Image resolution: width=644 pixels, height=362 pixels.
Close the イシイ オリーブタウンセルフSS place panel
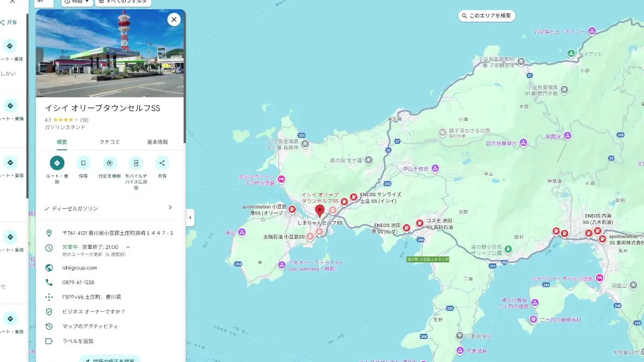(x=174, y=20)
